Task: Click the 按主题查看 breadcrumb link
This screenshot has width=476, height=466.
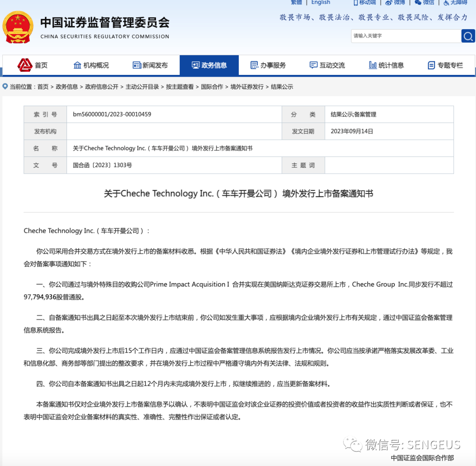Action: [180, 87]
